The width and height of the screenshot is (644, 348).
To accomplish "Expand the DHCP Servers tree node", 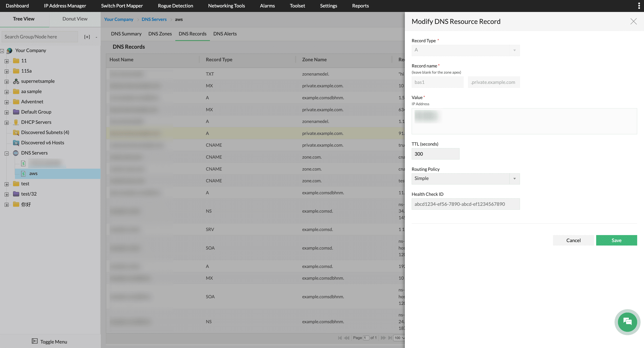I will pos(7,123).
